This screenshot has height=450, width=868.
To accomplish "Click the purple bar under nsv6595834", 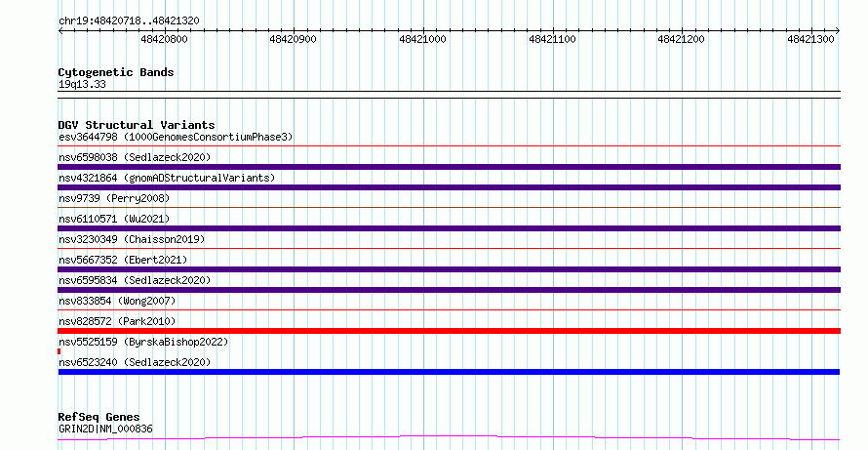I will pyautogui.click(x=449, y=290).
